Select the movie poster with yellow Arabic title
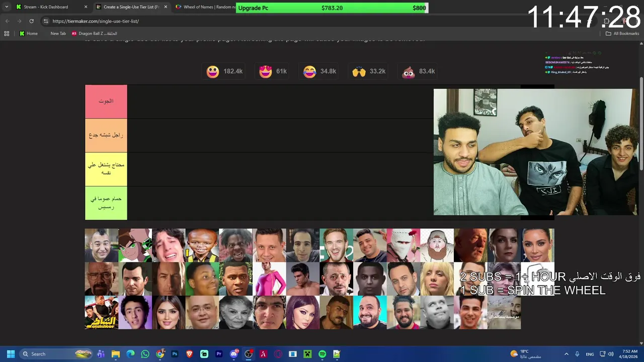Viewport: 644px width, 362px height. (x=102, y=313)
